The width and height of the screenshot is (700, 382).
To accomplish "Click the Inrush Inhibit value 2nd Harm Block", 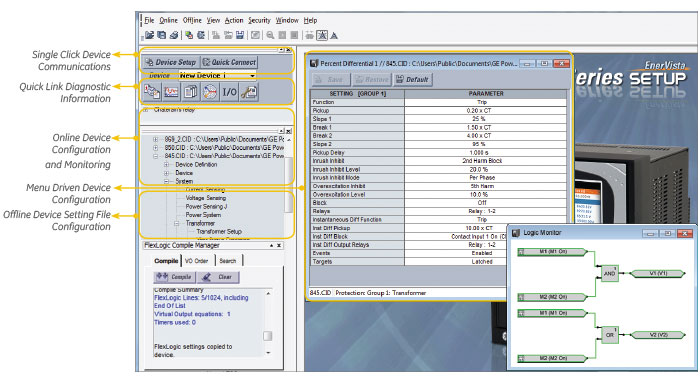I will (486, 161).
